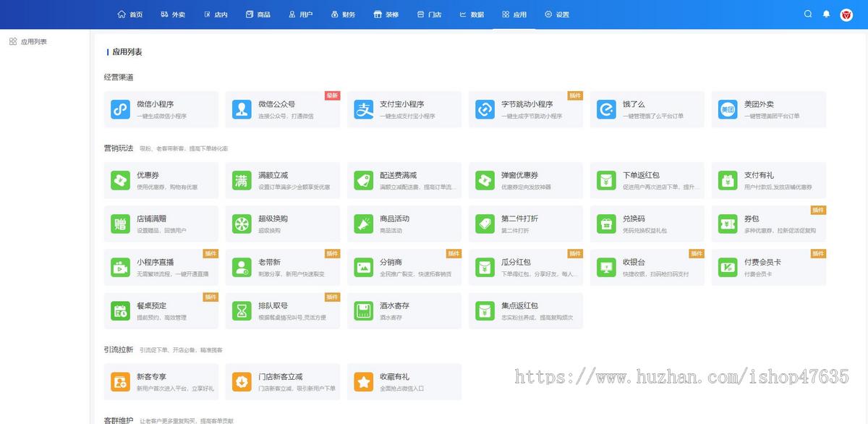868x424 pixels.
Task: Switch to the 商品 tab
Action: [258, 14]
